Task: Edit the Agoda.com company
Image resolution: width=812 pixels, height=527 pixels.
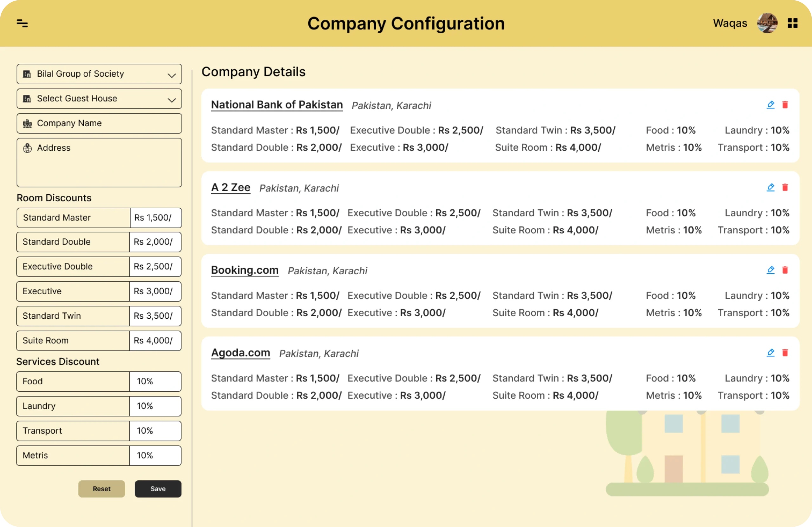Action: (770, 352)
